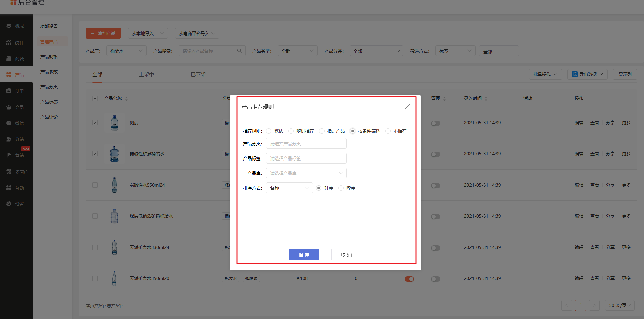This screenshot has width=644, height=319.
Task: Open 产品规格 submenu item
Action: pyautogui.click(x=49, y=57)
